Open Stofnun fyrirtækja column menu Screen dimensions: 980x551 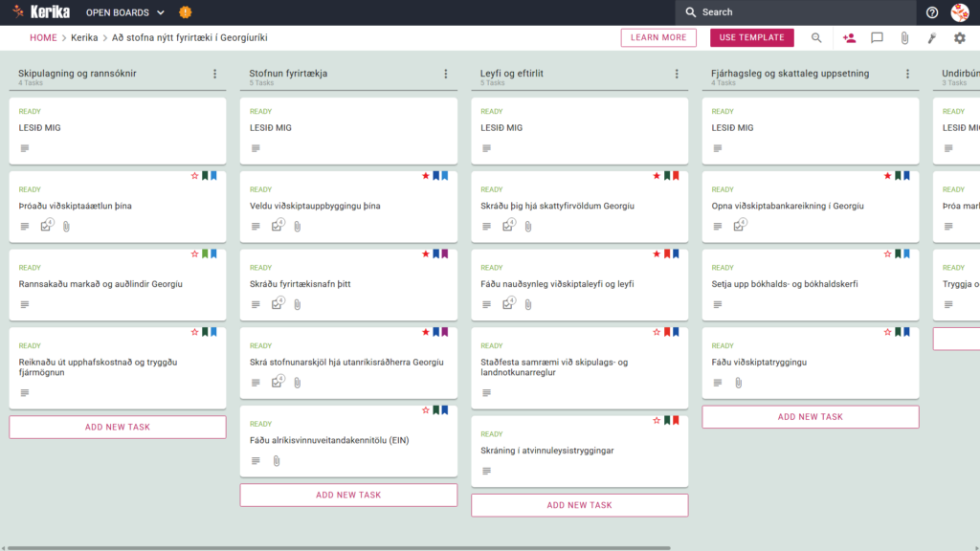pyautogui.click(x=446, y=74)
